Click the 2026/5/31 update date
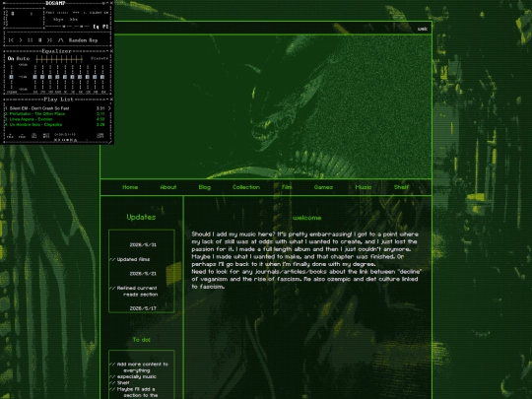The height and width of the screenshot is (399, 532). (143, 244)
